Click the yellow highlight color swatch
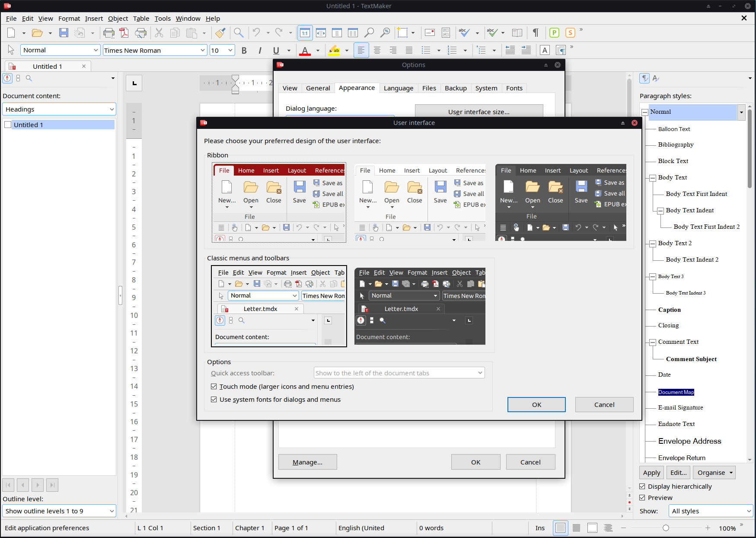This screenshot has width=756, height=538. 334,51
